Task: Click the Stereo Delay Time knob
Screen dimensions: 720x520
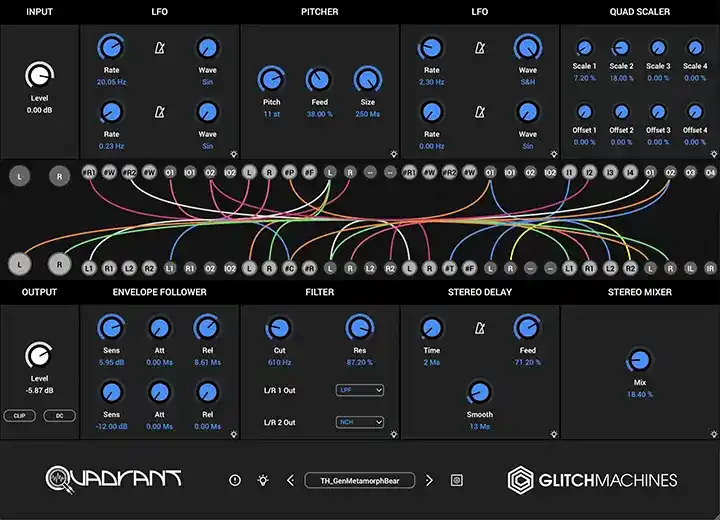Action: tap(432, 328)
